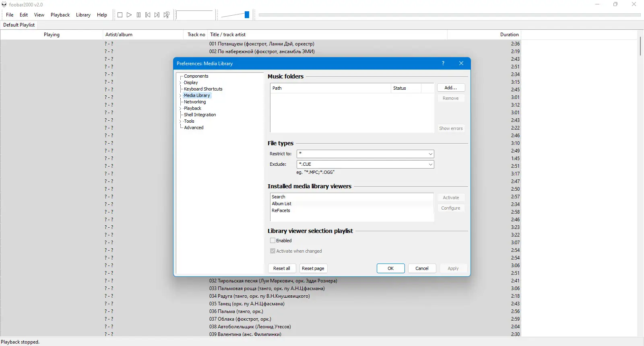This screenshot has height=346, width=644.
Task: Click the playlist vertical scrollbar
Action: pyautogui.click(x=640, y=46)
